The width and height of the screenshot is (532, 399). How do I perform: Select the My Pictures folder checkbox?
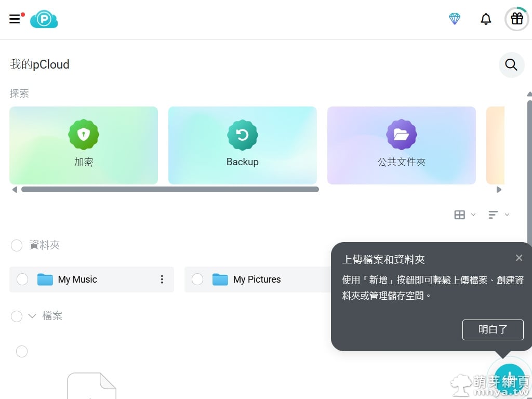(x=197, y=280)
